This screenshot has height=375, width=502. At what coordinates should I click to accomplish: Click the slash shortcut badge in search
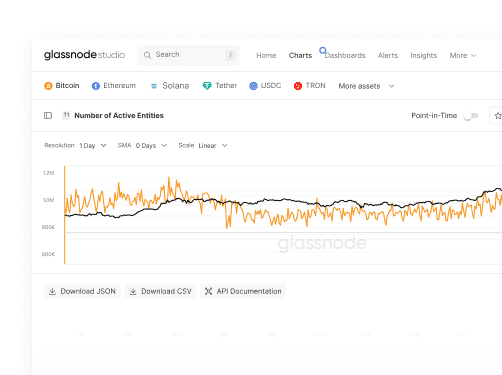tap(230, 55)
